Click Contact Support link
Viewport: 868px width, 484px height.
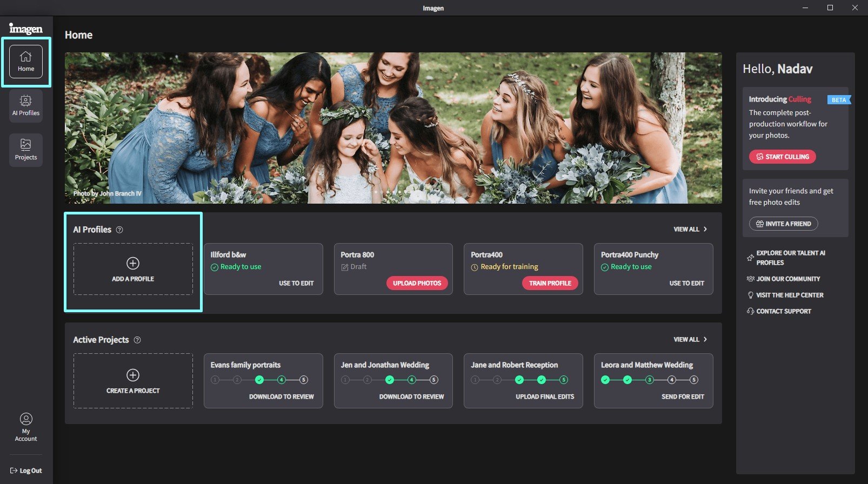coord(784,311)
